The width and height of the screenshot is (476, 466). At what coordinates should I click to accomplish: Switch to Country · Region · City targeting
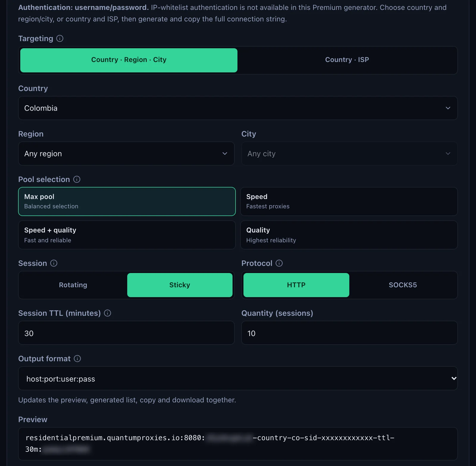click(129, 60)
